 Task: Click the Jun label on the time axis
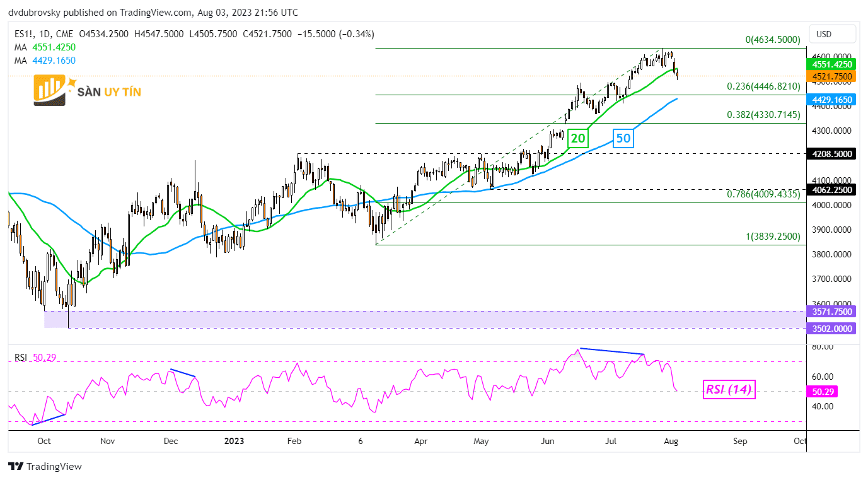pos(548,442)
